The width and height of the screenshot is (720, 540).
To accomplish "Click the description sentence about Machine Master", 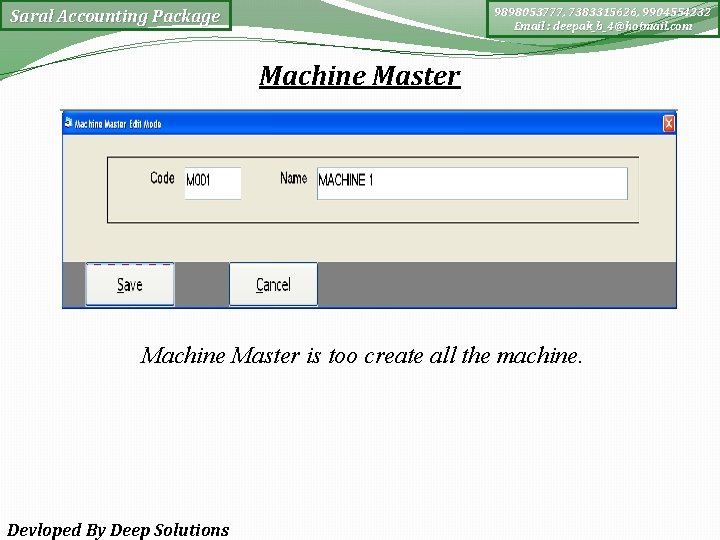I will point(361,355).
